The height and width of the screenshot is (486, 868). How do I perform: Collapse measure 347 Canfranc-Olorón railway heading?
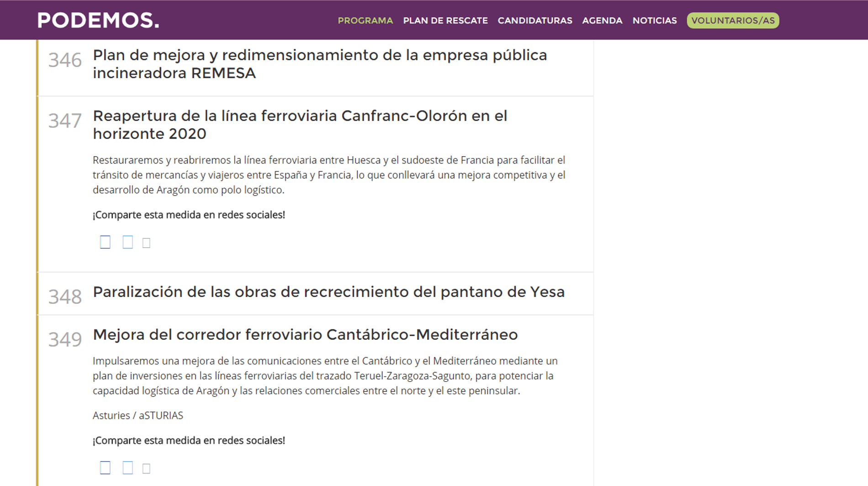click(x=300, y=125)
